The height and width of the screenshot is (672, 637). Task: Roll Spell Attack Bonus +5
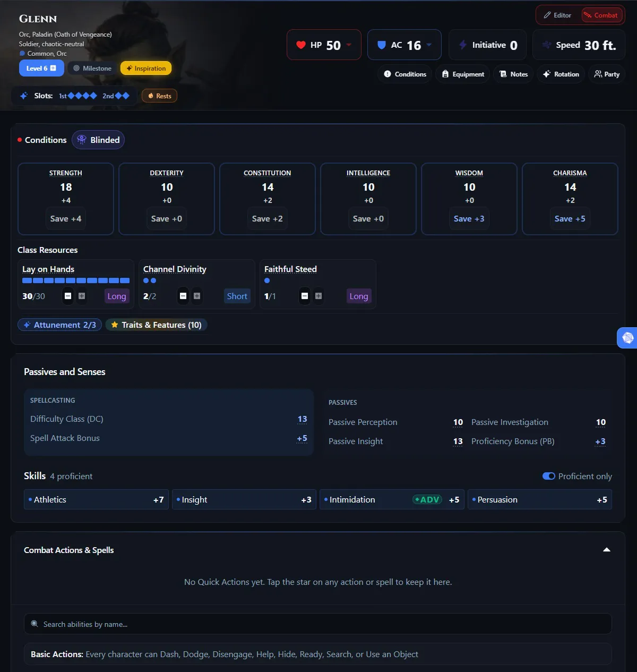click(x=302, y=438)
